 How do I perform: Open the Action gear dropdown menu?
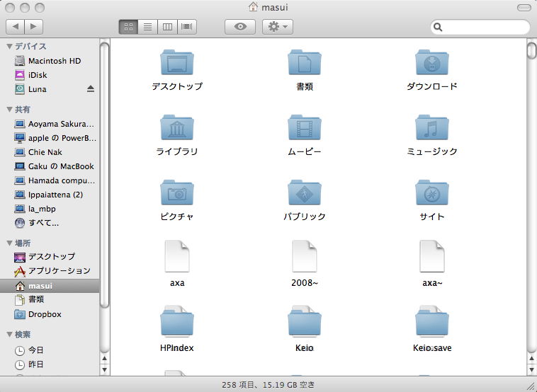coord(278,27)
